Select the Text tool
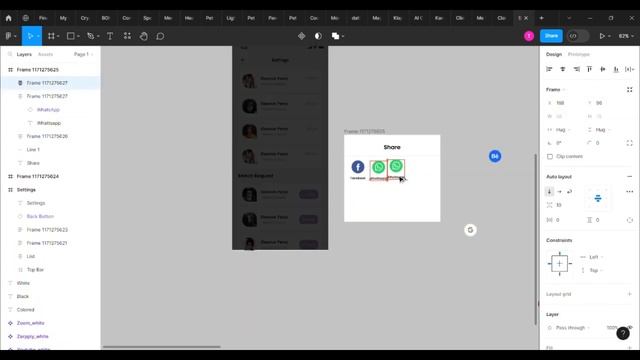Viewport: 640px width, 360px height. pyautogui.click(x=110, y=36)
